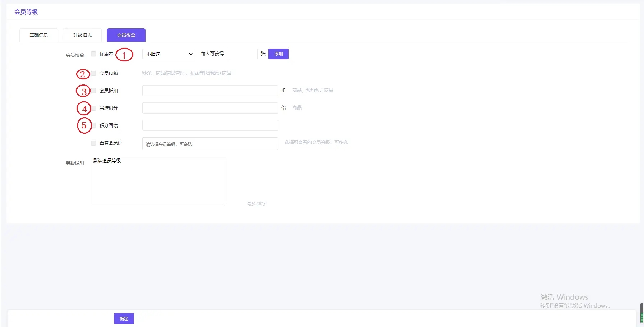Check the 查看会员价 checkbox
The width and height of the screenshot is (644, 327).
[93, 143]
